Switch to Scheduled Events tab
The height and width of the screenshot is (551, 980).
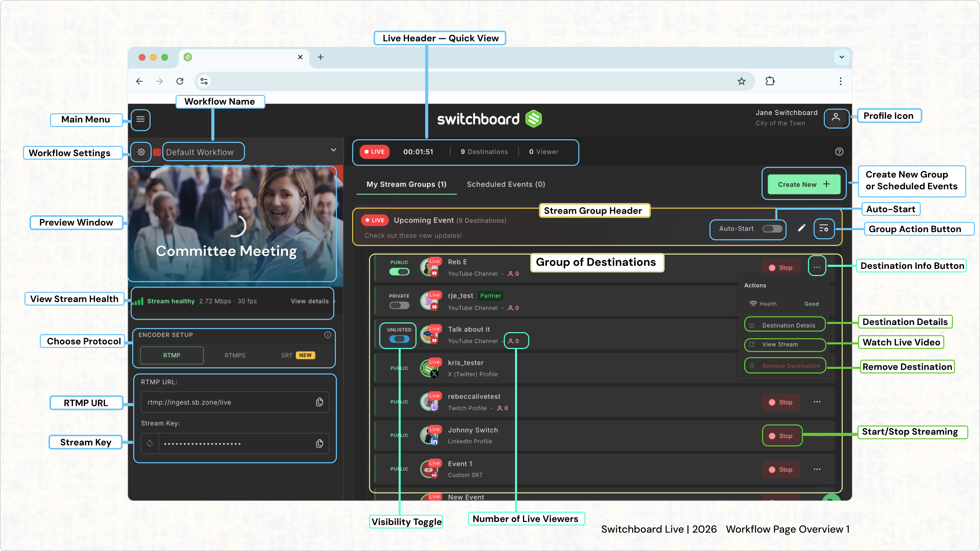[506, 184]
